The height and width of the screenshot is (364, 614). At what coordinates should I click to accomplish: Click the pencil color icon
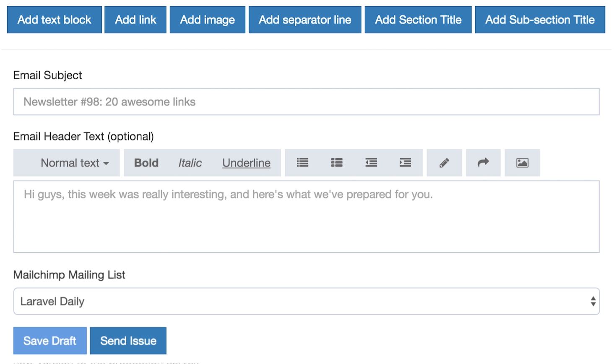[444, 163]
